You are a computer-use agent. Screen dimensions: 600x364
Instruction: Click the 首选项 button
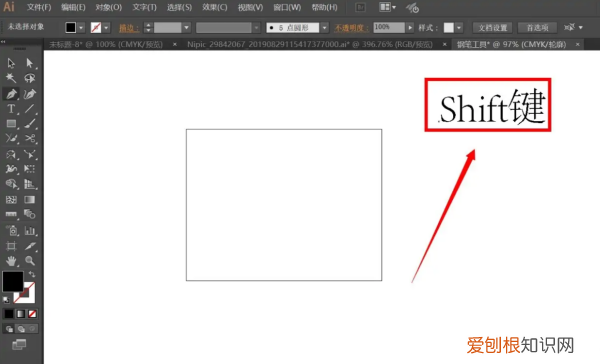(x=537, y=28)
